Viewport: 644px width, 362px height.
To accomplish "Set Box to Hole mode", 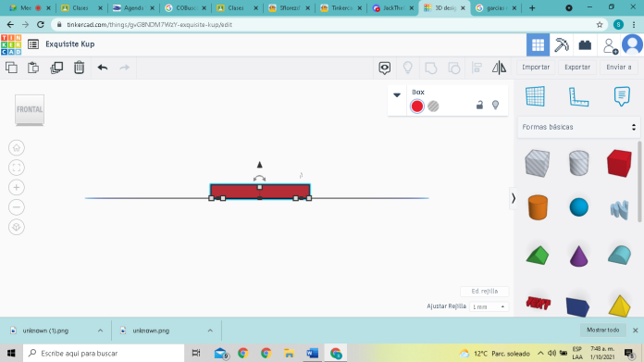I will tap(433, 106).
